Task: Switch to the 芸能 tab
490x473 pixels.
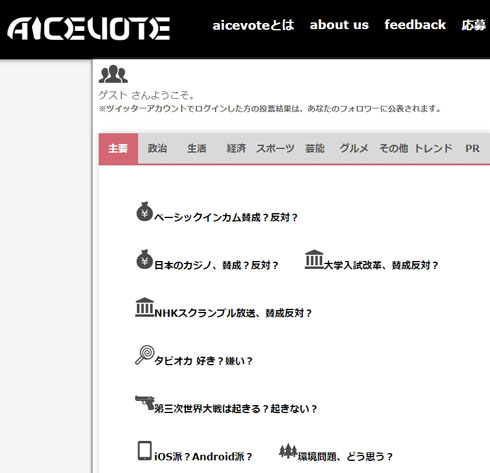Action: point(315,148)
